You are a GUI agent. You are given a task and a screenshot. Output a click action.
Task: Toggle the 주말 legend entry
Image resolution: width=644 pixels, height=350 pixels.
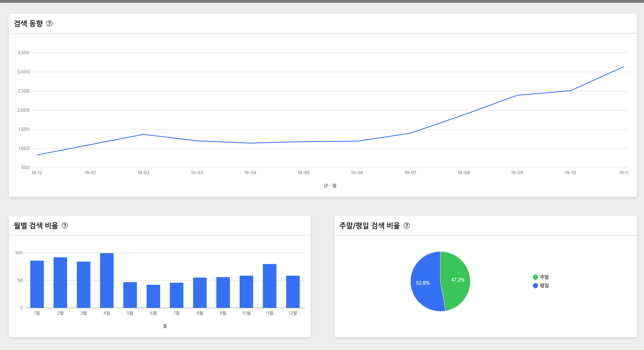coord(544,277)
